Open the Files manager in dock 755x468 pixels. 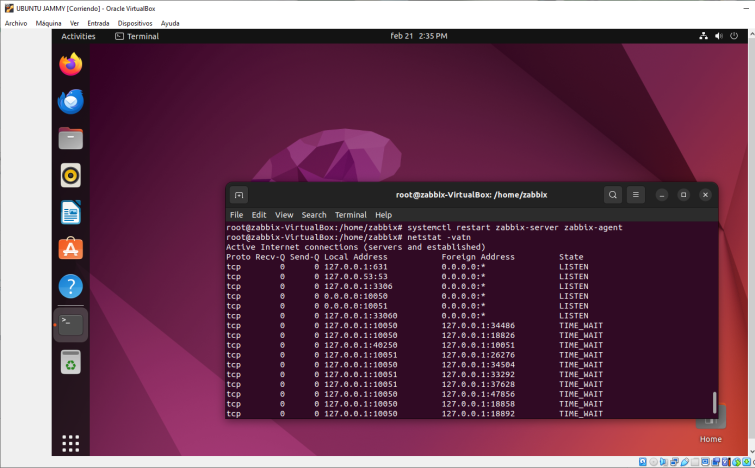coord(71,138)
